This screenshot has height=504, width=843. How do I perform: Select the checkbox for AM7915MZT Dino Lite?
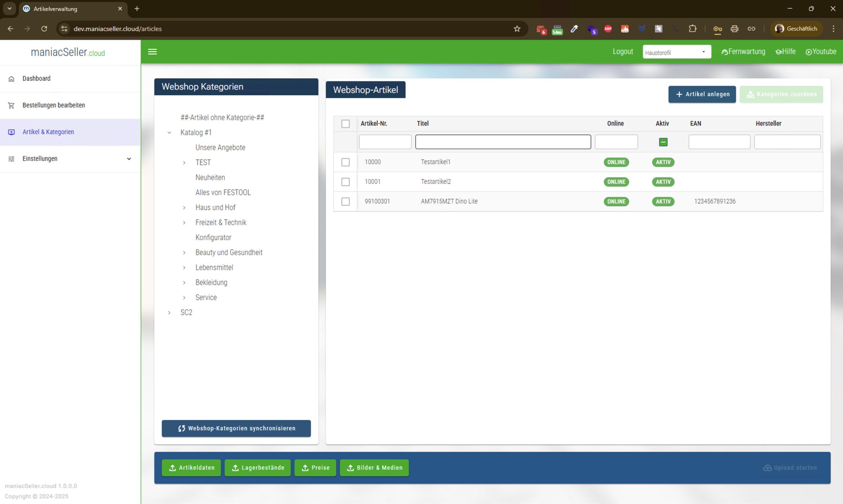click(345, 202)
